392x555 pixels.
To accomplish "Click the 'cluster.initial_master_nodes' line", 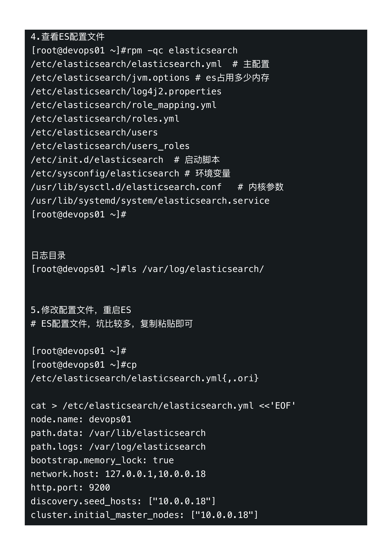I will click(x=145, y=515).
